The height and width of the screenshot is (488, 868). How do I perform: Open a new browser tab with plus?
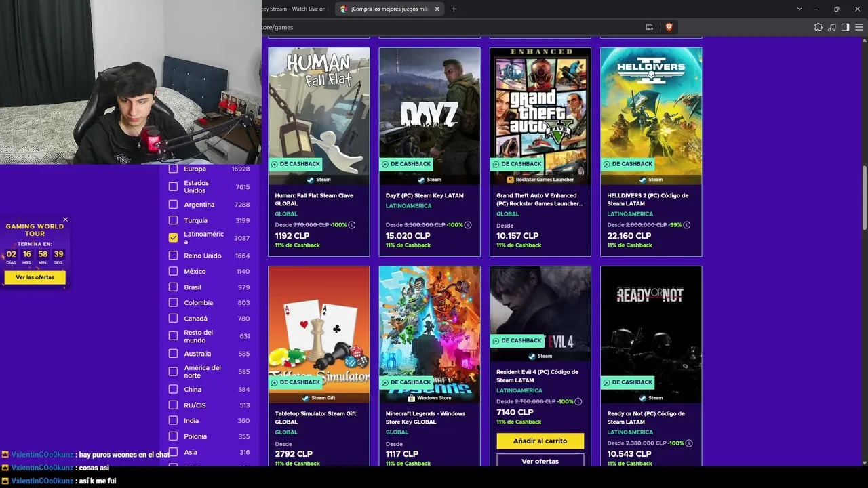pyautogui.click(x=454, y=9)
